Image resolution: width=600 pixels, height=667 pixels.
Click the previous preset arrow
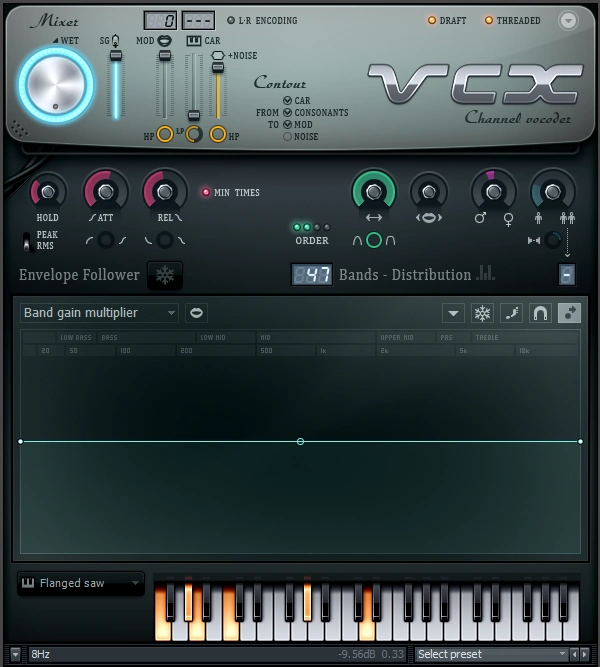coord(574,654)
